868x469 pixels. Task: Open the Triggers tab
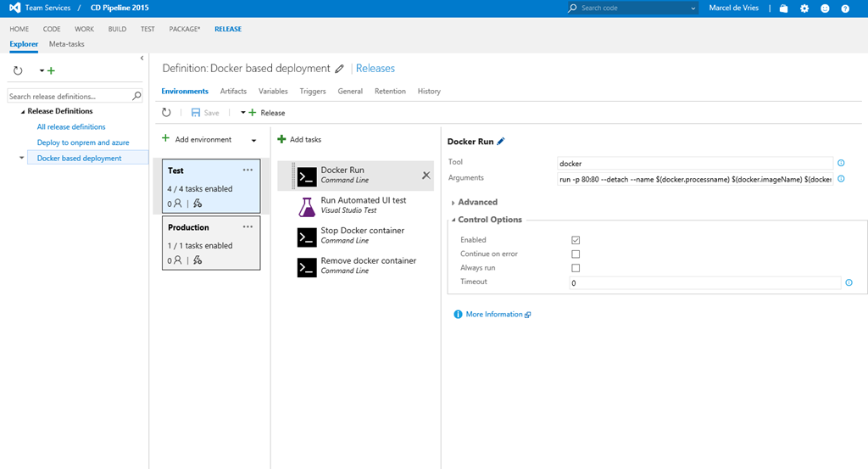[313, 92]
